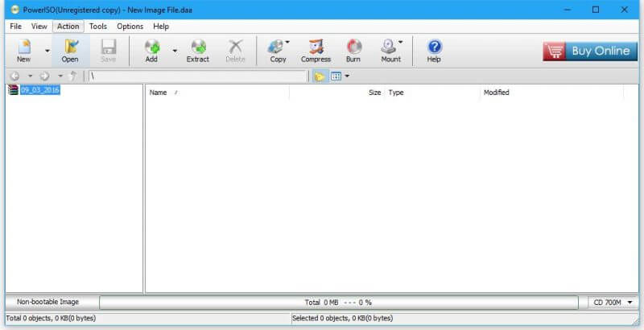Minimize the PowerISO window
This screenshot has height=330, width=644.
pyautogui.click(x=568, y=10)
